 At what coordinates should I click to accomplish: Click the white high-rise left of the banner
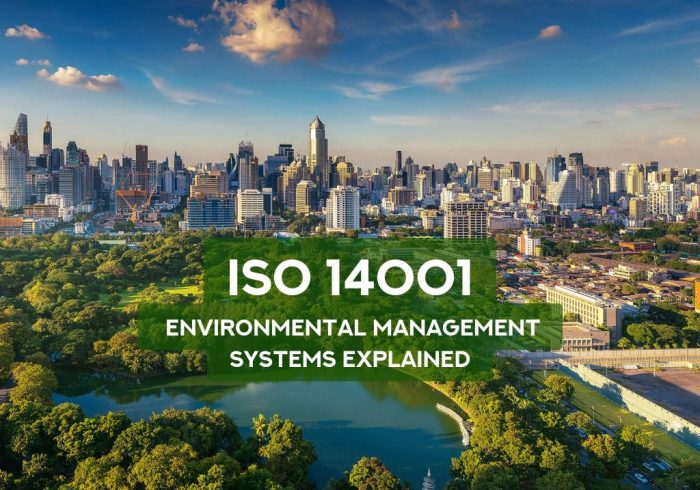point(343,208)
